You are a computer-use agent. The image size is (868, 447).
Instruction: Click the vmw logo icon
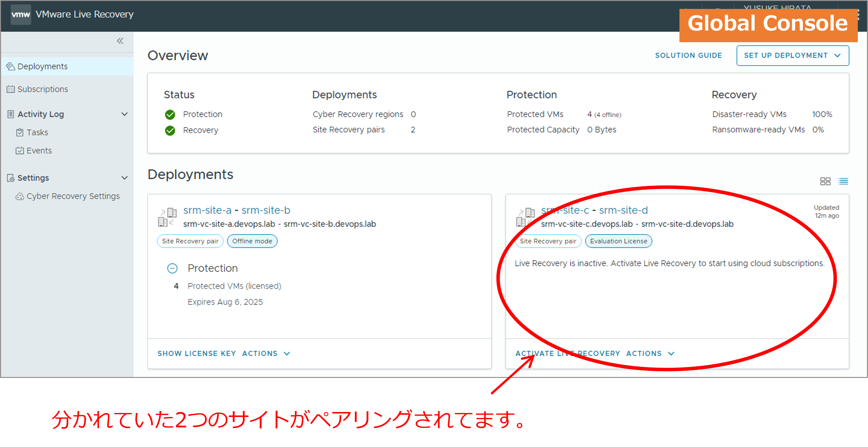(21, 14)
